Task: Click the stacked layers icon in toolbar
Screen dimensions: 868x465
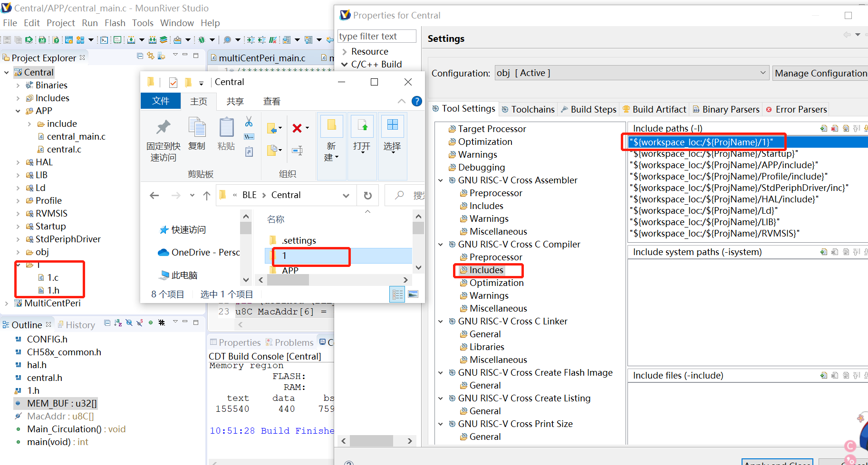Action: (164, 40)
